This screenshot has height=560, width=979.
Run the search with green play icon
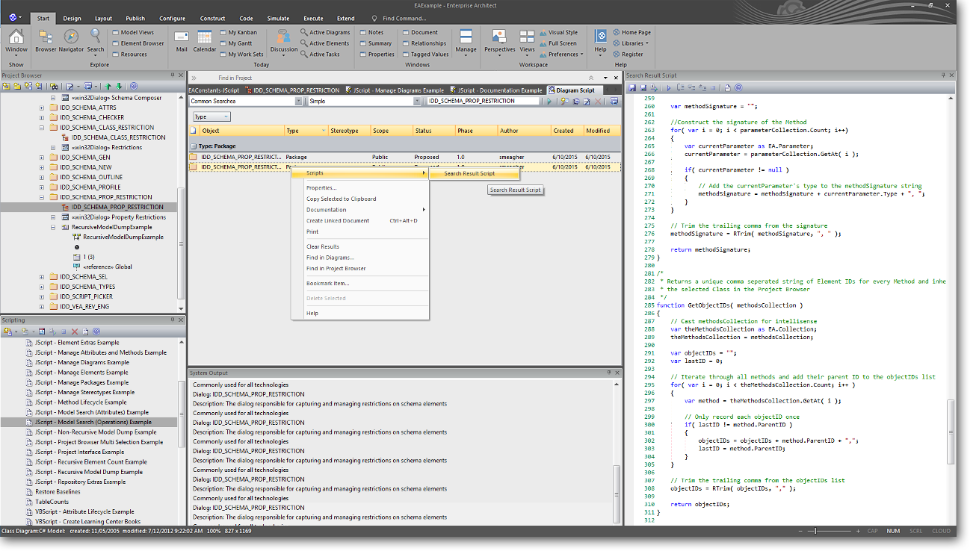[549, 102]
